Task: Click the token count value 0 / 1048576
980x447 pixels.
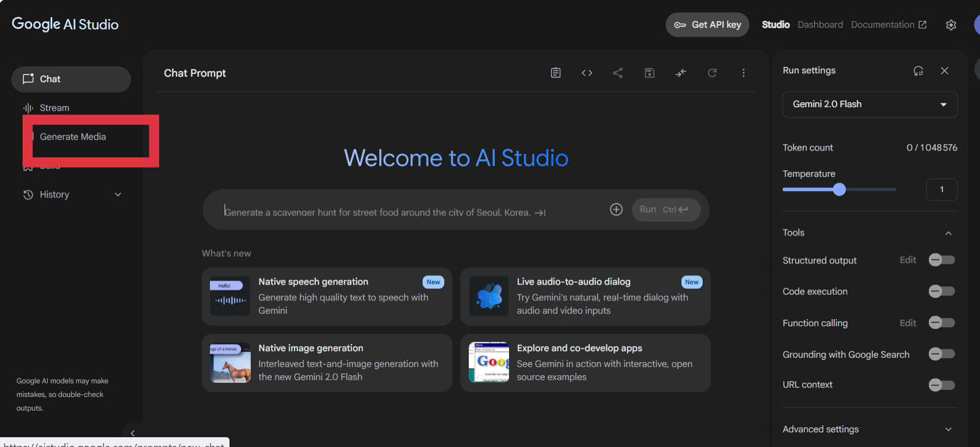Action: click(x=932, y=147)
